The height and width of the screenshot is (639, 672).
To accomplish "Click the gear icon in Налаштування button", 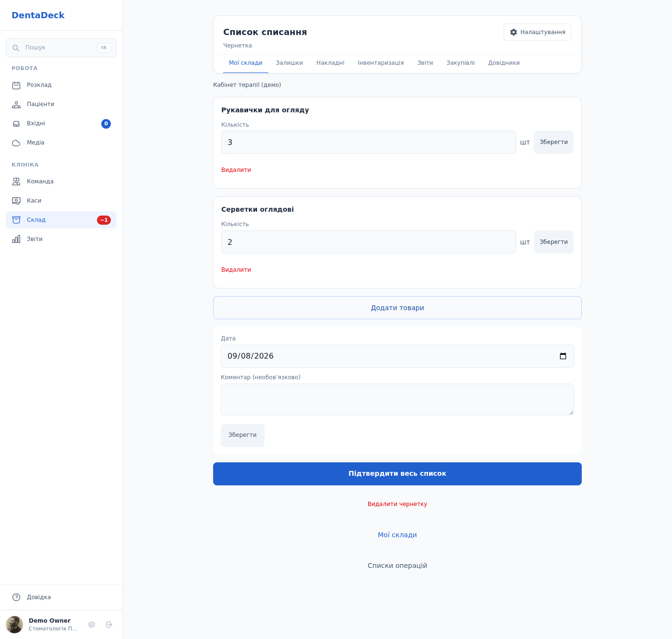I will 514,32.
